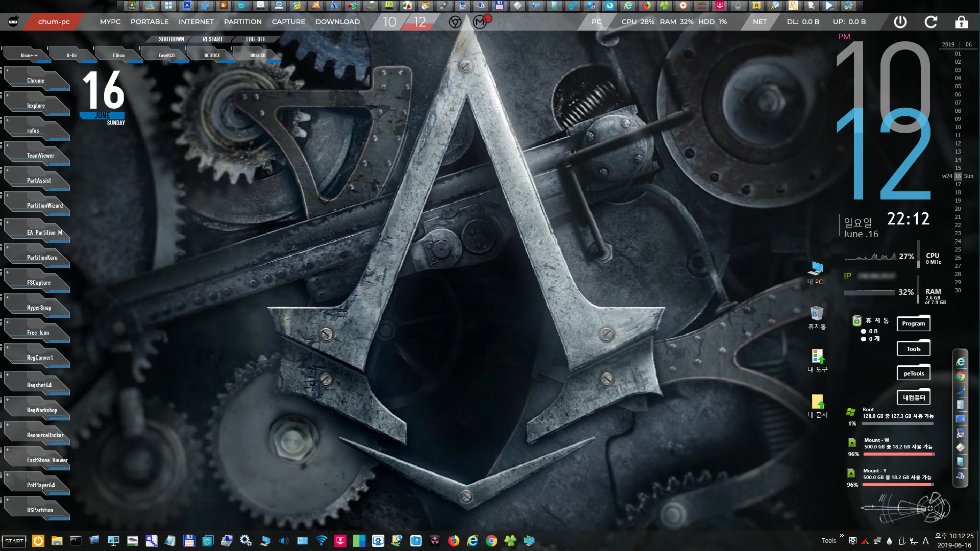The height and width of the screenshot is (551, 980).
Task: Click the taskbar clock showing 10:12:25
Action: 954,540
